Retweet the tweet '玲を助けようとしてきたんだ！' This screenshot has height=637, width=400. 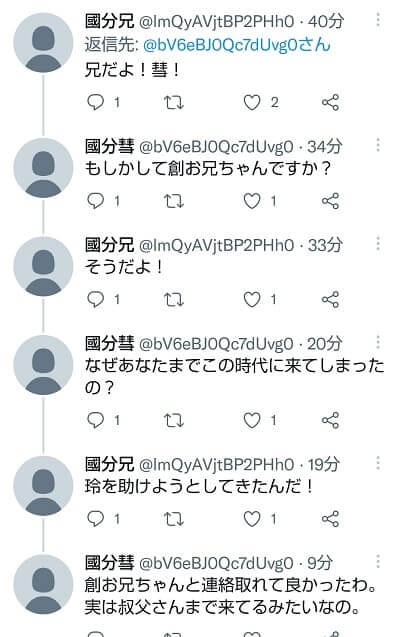tap(174, 519)
